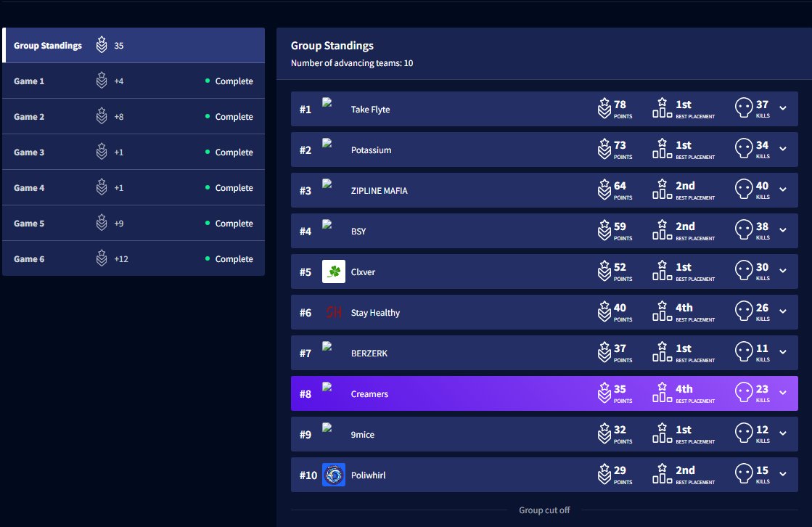Click BERZERK's kills skull icon

744,352
